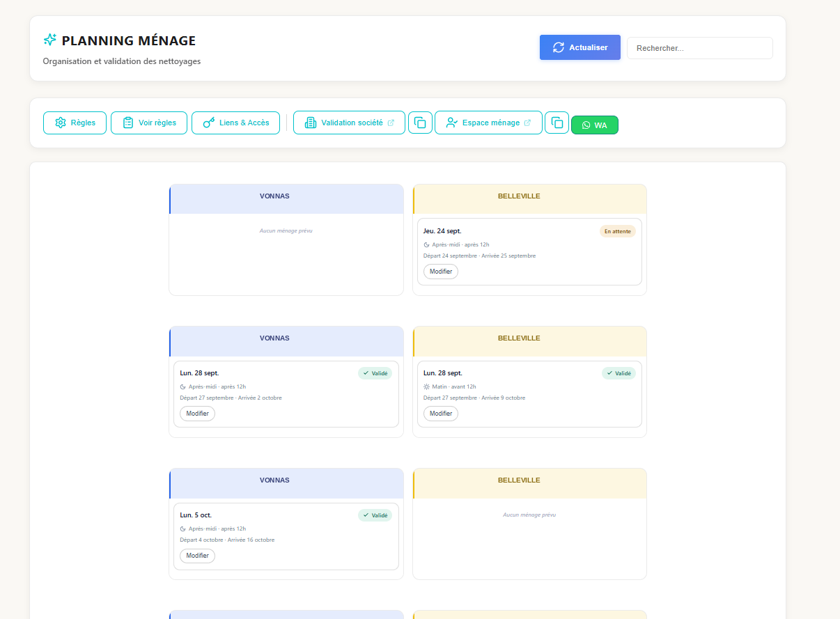The image size is (840, 619).
Task: Click Modifier on Vonnas Lun. 28 sept. card
Action: click(198, 414)
